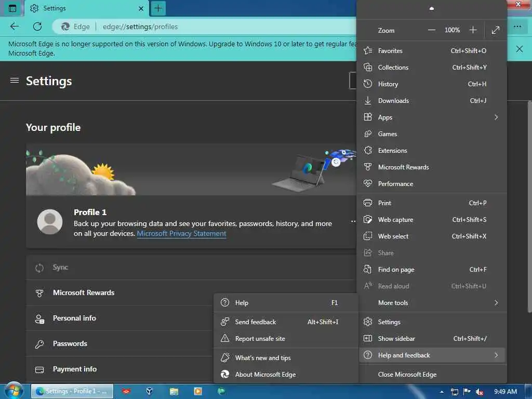Open Games from the menu
This screenshot has width=532, height=399.
click(432, 134)
